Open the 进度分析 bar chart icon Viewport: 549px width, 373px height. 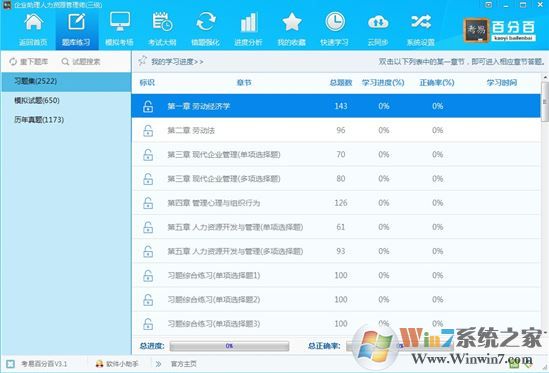point(248,30)
